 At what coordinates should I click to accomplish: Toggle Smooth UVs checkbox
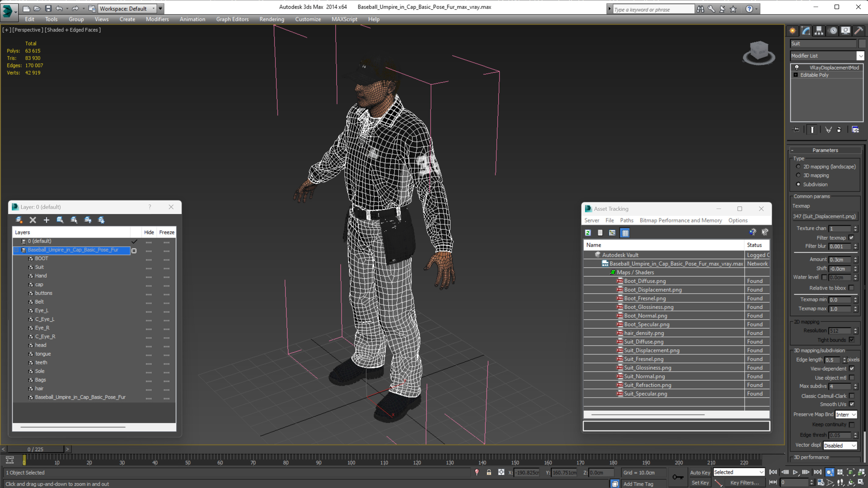(x=852, y=404)
